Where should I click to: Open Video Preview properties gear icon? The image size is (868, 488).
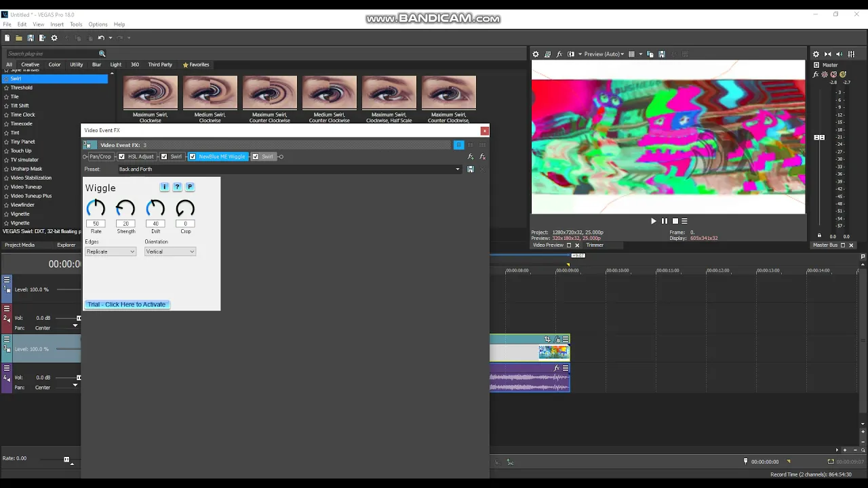coord(536,54)
